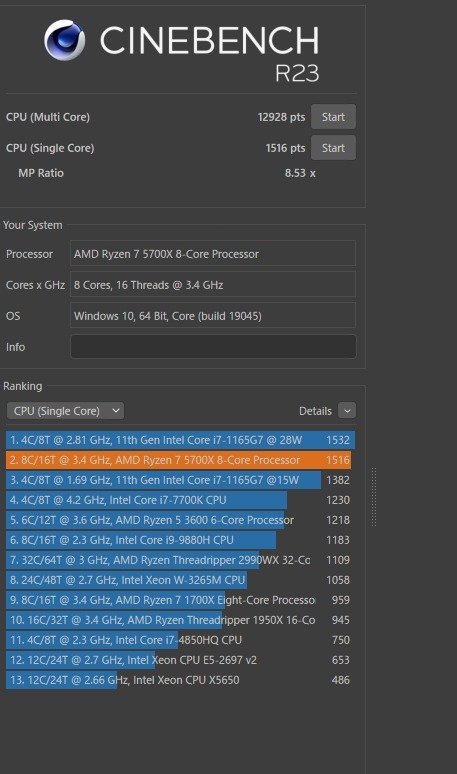
Task: Select the Xeon W-3265M ranking entry
Action: [180, 580]
